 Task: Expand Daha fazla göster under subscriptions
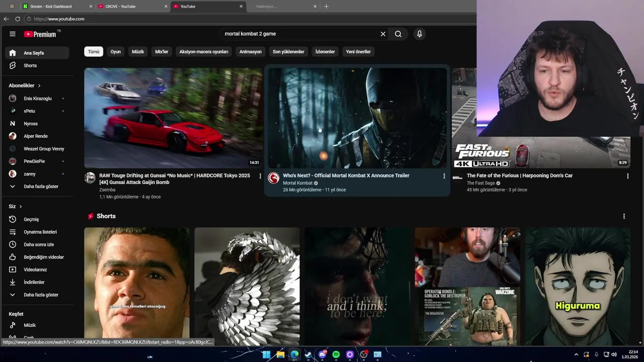coord(37,187)
